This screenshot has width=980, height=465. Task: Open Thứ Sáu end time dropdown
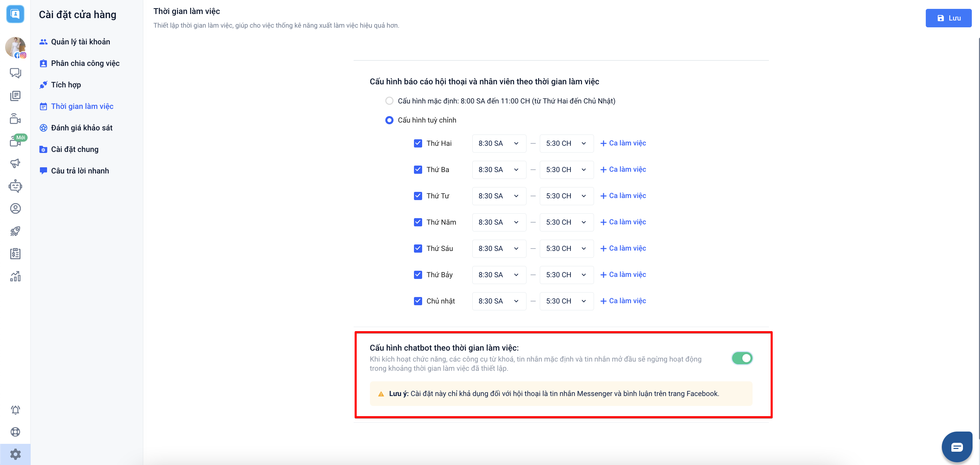coord(566,249)
